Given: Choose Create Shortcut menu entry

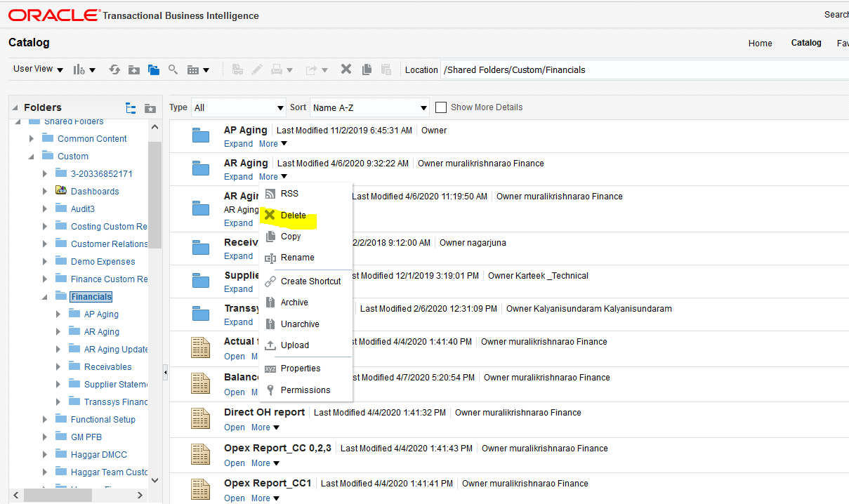Looking at the screenshot, I should coord(305,281).
